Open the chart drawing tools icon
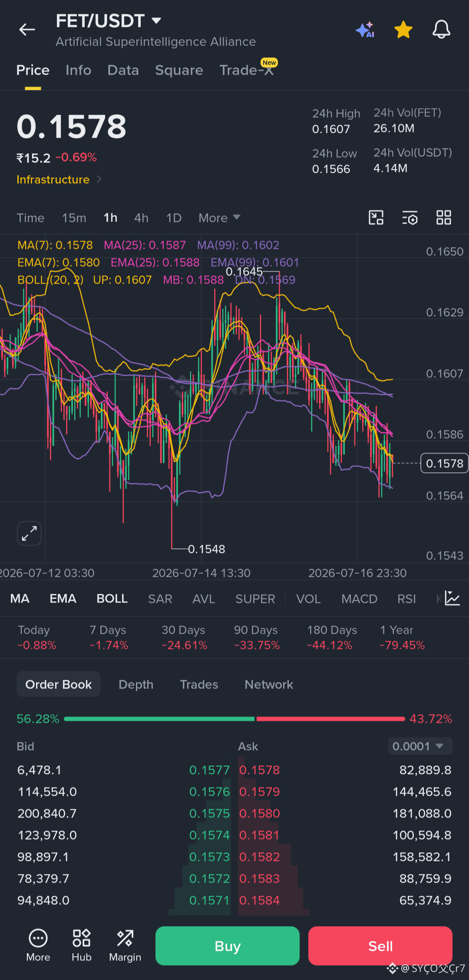 click(x=376, y=217)
